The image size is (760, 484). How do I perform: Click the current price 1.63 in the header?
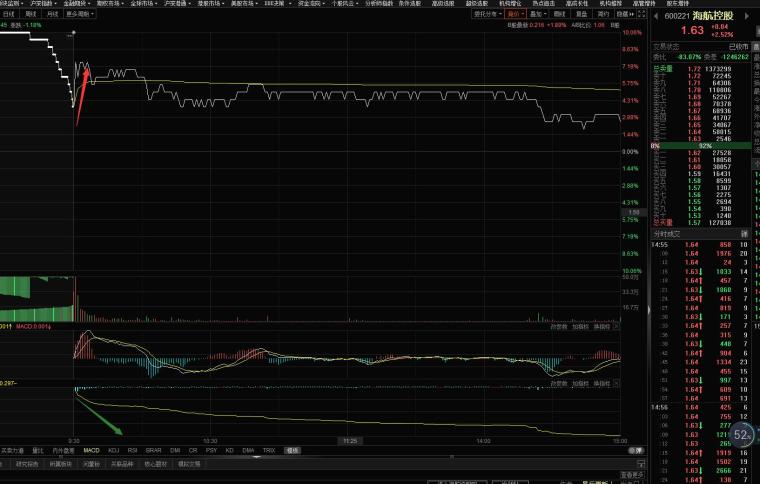click(x=692, y=31)
